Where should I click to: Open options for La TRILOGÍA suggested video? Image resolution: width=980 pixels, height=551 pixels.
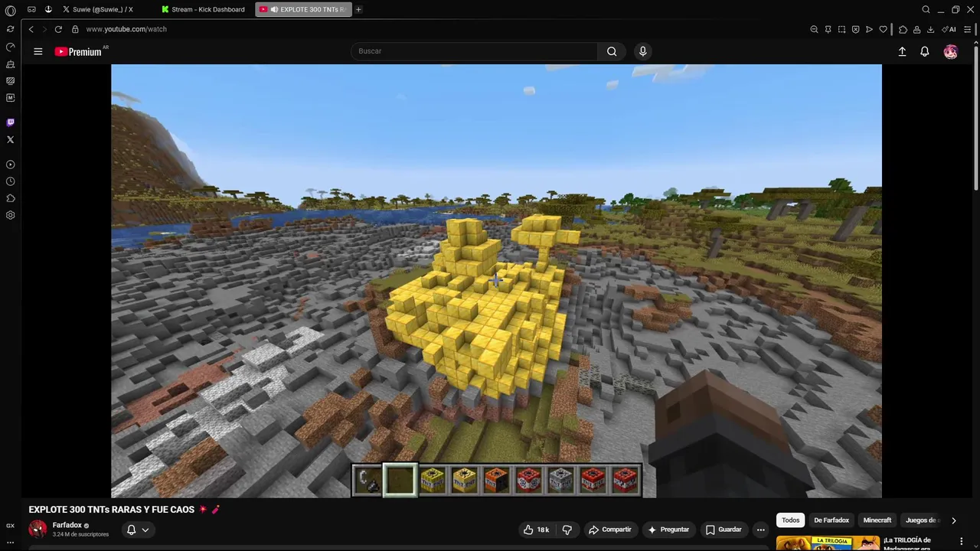962,542
